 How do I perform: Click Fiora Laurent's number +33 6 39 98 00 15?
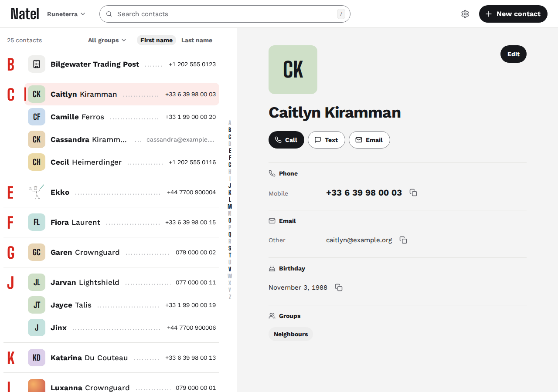tap(191, 222)
